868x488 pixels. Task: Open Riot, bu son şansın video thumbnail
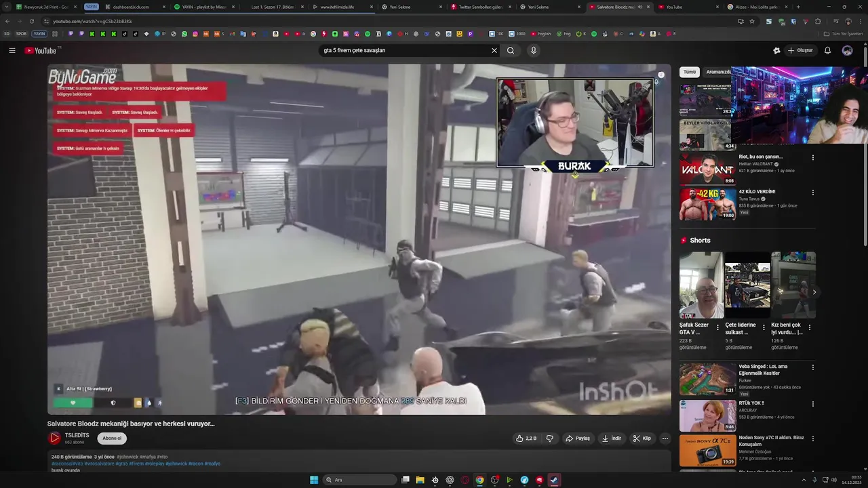tap(707, 169)
